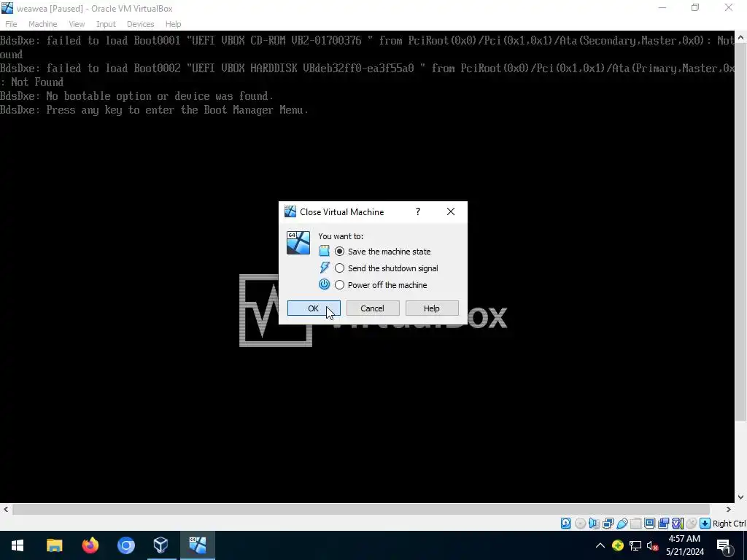The height and width of the screenshot is (560, 747).
Task: Open the Input menu
Action: 106,24
